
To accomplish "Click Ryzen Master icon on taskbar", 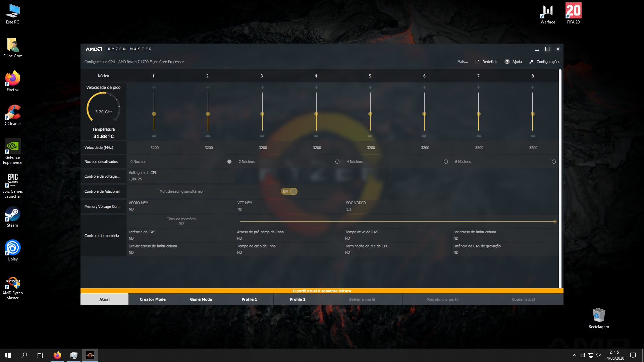I will [x=90, y=355].
